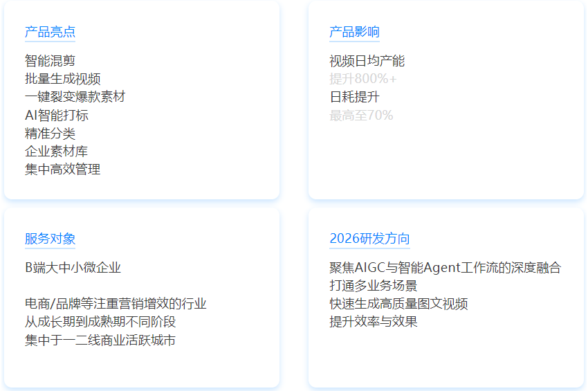Click the 智能混剪 text line
Viewport: 588px width, 391px height.
click(x=50, y=61)
